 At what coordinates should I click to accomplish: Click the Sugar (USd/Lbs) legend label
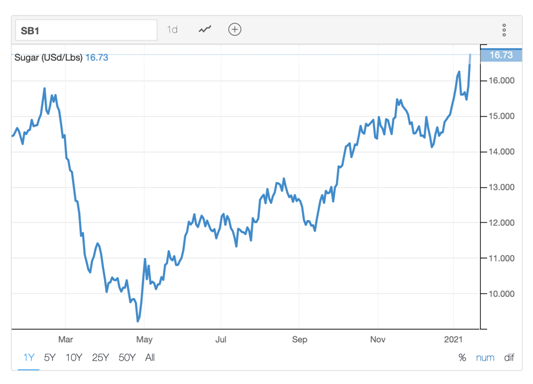[48, 57]
